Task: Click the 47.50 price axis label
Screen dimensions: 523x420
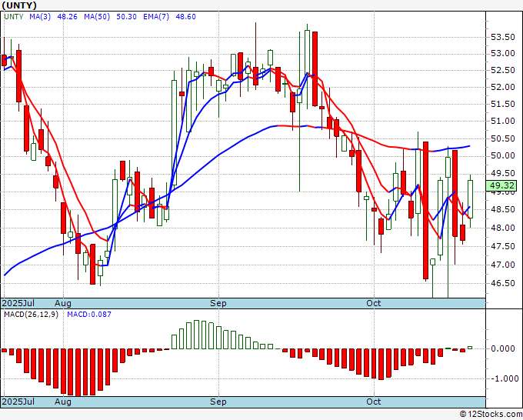Action: click(503, 246)
